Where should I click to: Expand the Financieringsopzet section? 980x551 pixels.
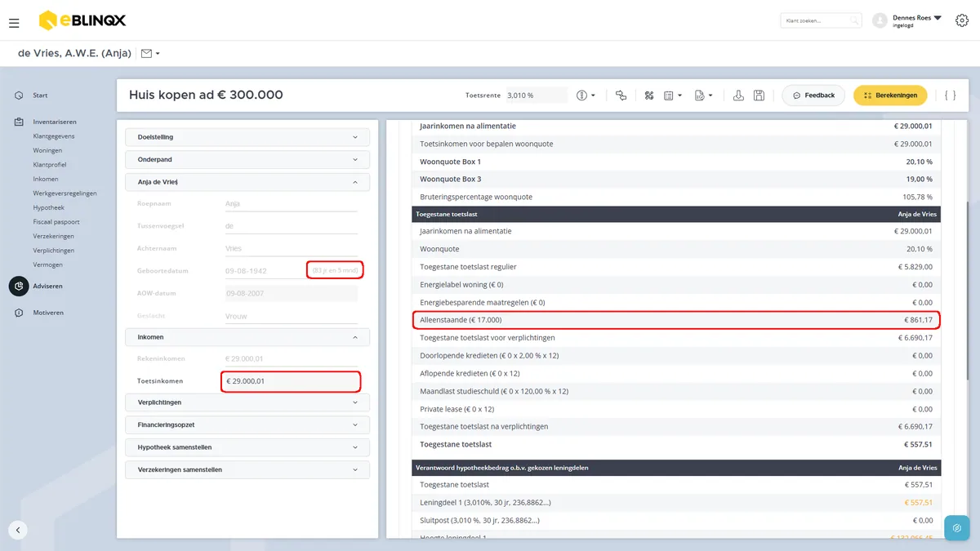click(247, 425)
